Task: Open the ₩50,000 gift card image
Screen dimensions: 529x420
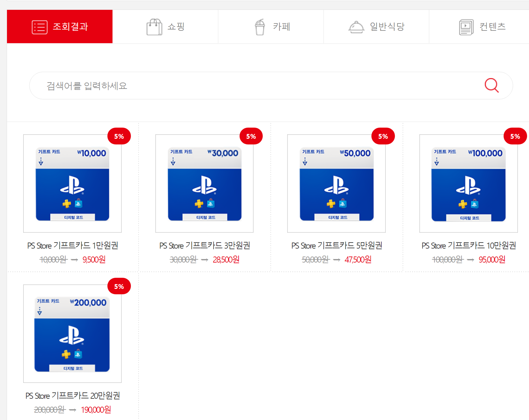Action: point(336,183)
